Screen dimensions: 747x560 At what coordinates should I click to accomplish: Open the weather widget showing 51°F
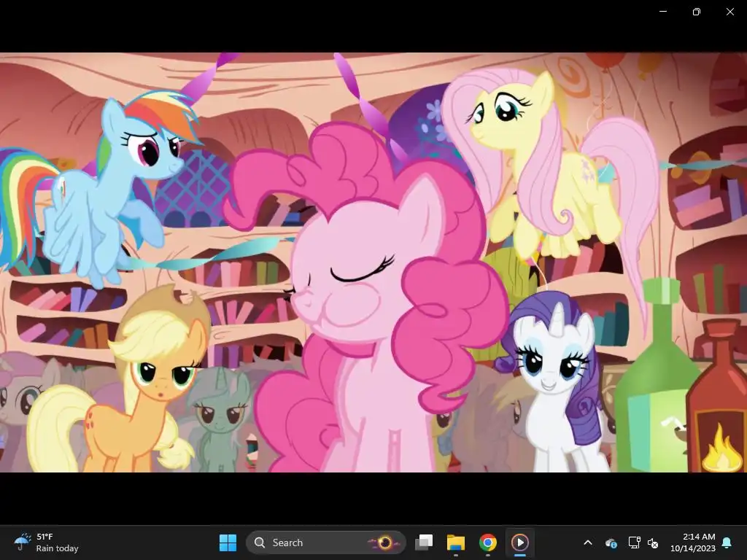(x=46, y=542)
